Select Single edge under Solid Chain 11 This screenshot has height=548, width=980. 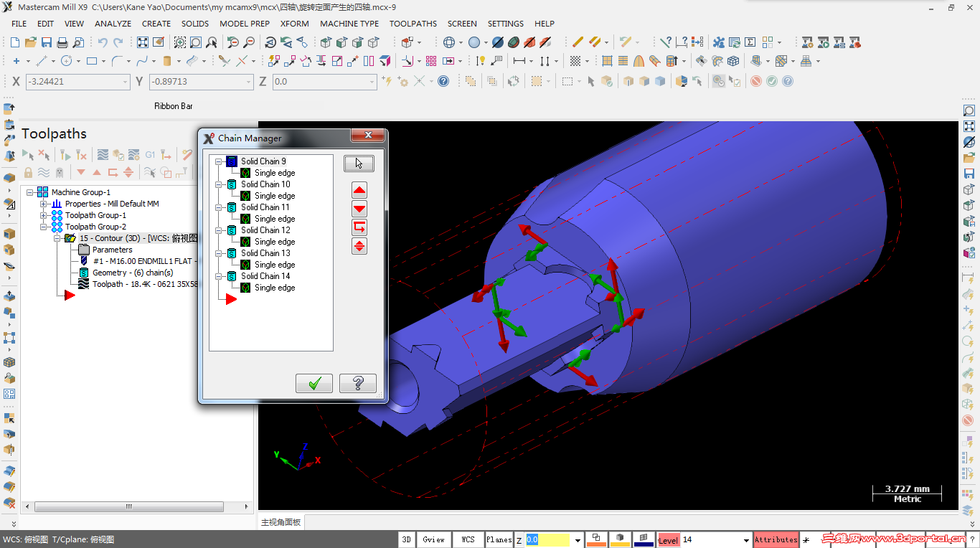pos(275,219)
